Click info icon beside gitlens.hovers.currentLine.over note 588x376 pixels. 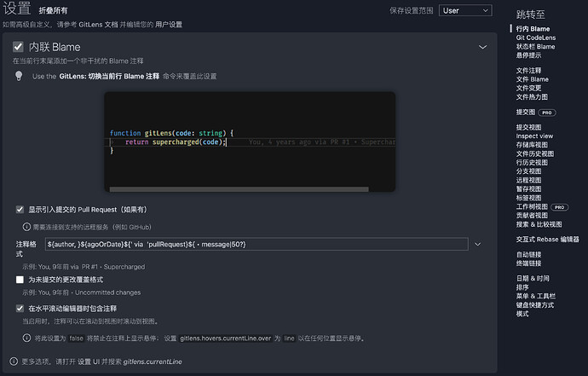pos(26,338)
